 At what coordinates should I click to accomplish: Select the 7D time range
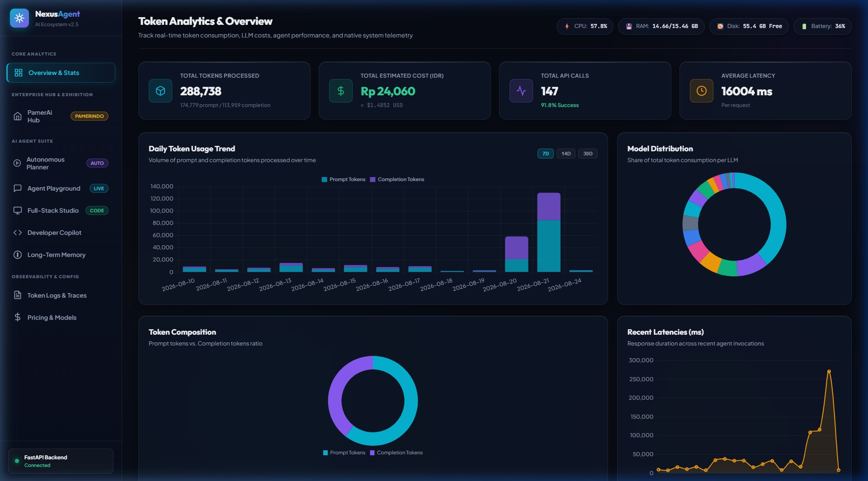[x=546, y=154]
